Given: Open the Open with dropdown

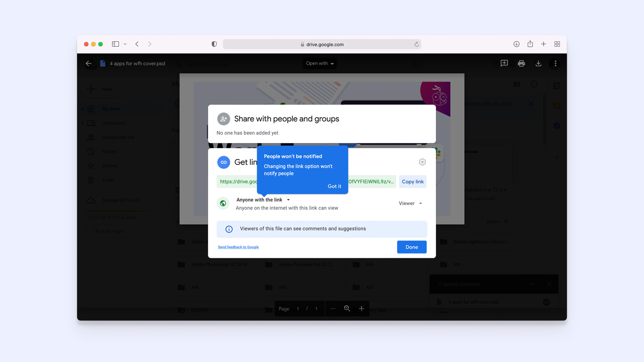Looking at the screenshot, I should pos(320,64).
